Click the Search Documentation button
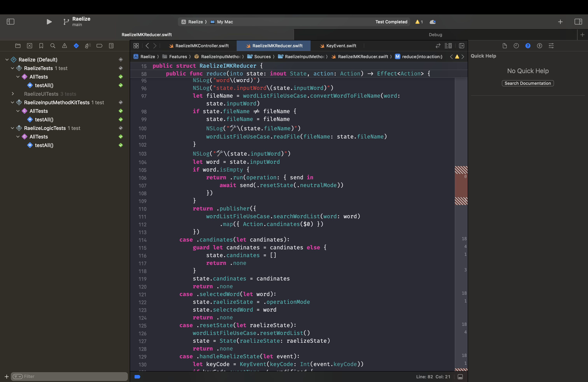This screenshot has height=382, width=588. coord(528,83)
